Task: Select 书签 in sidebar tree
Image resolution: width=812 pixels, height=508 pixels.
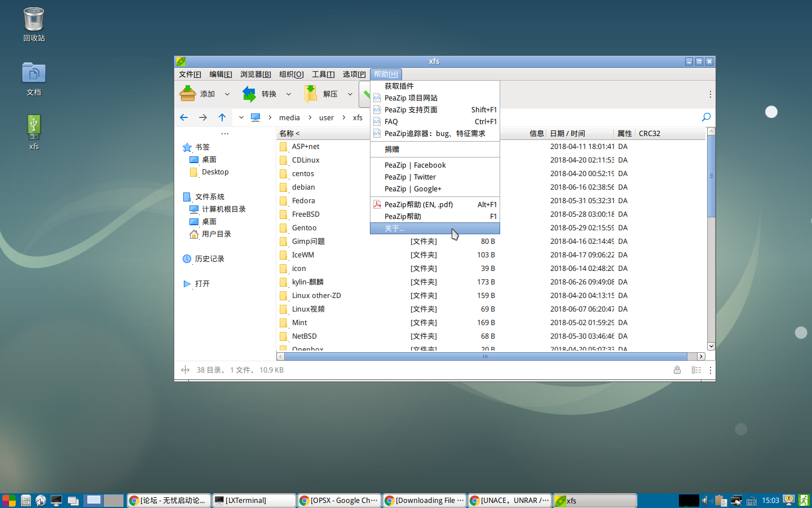Action: point(202,147)
